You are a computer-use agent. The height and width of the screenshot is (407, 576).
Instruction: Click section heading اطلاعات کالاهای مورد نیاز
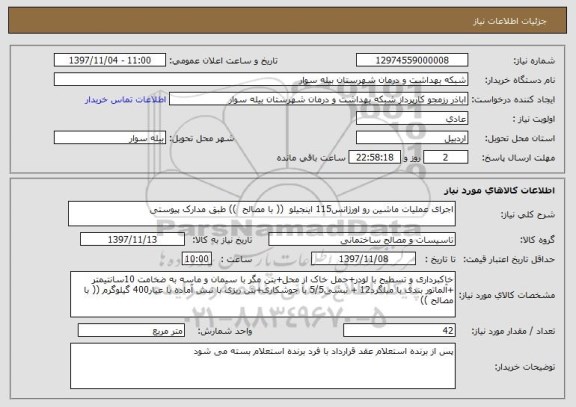500,190
